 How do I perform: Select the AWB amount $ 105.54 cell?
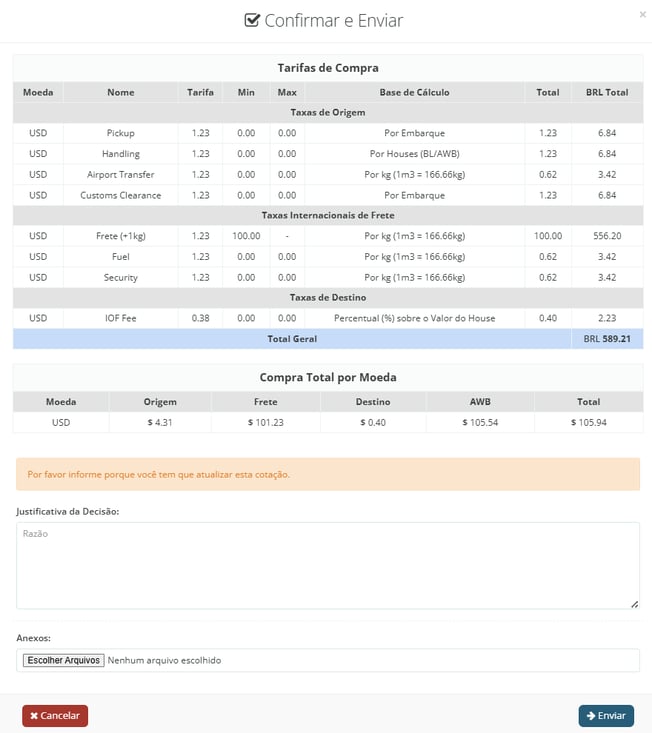pyautogui.click(x=480, y=422)
